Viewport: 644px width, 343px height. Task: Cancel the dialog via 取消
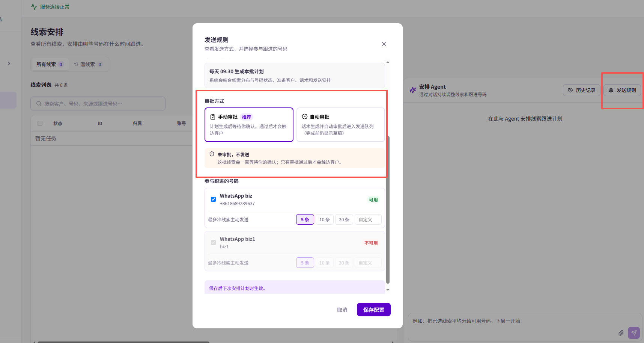pyautogui.click(x=342, y=310)
